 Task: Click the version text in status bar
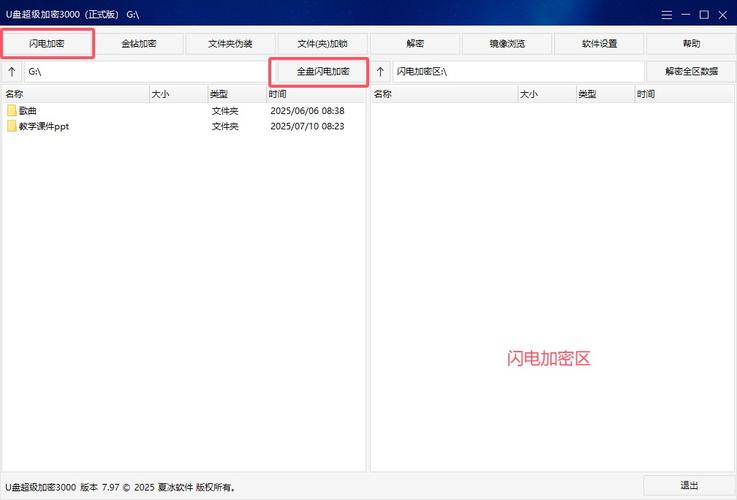click(120, 487)
